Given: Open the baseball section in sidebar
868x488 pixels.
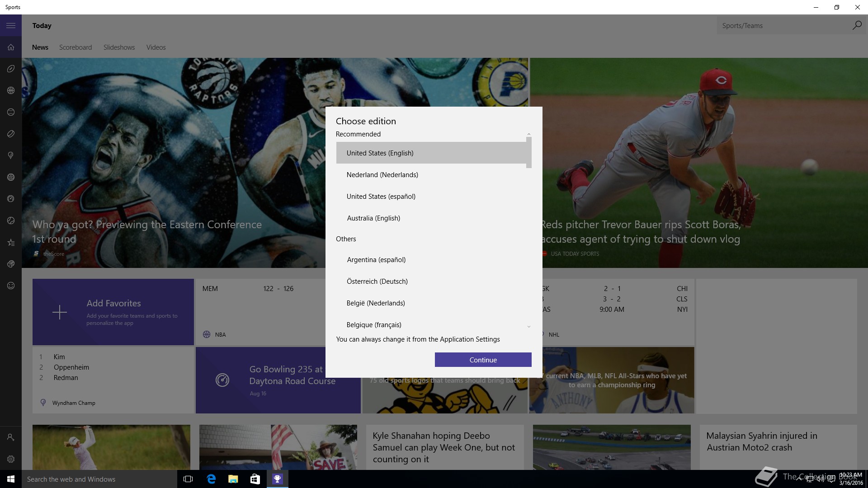Looking at the screenshot, I should (11, 112).
